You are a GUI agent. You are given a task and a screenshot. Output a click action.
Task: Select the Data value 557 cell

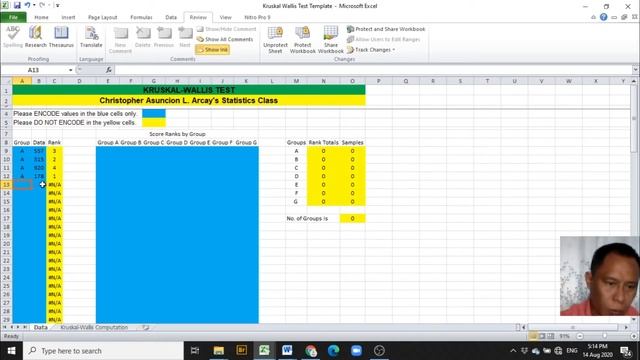(x=39, y=151)
